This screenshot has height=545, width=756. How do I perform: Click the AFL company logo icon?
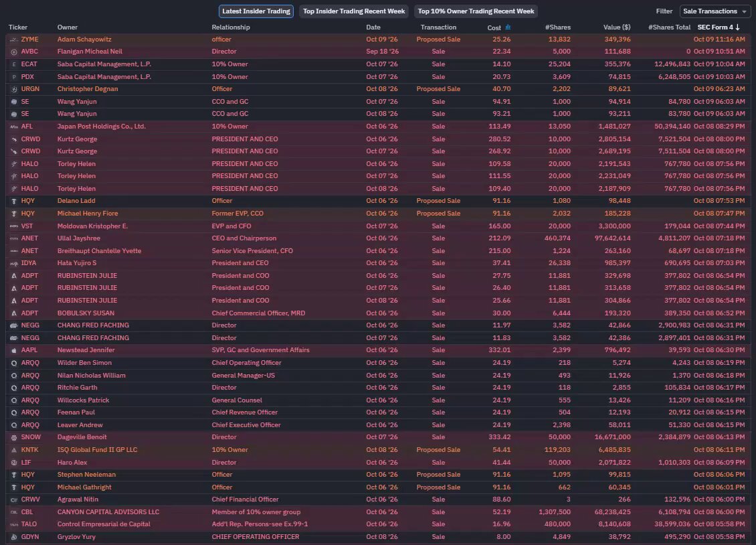coord(14,127)
